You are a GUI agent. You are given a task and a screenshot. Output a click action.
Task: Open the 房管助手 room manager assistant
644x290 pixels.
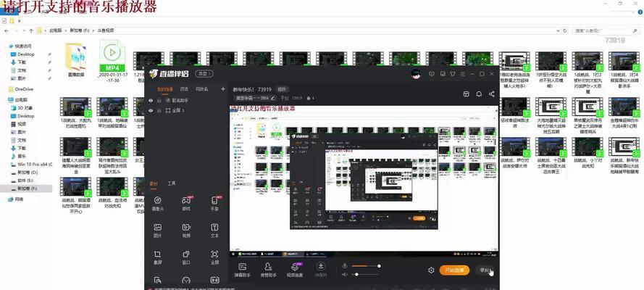coord(268,270)
